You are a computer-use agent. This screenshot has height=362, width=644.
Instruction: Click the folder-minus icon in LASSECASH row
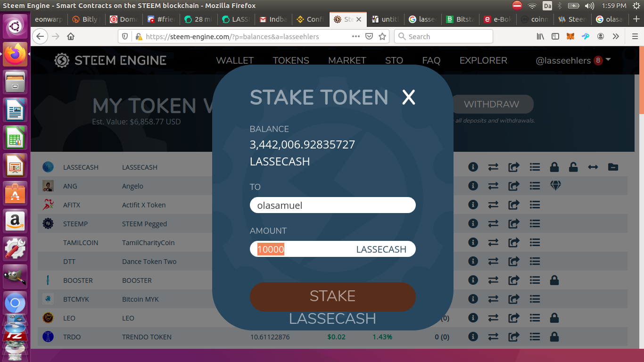point(613,167)
